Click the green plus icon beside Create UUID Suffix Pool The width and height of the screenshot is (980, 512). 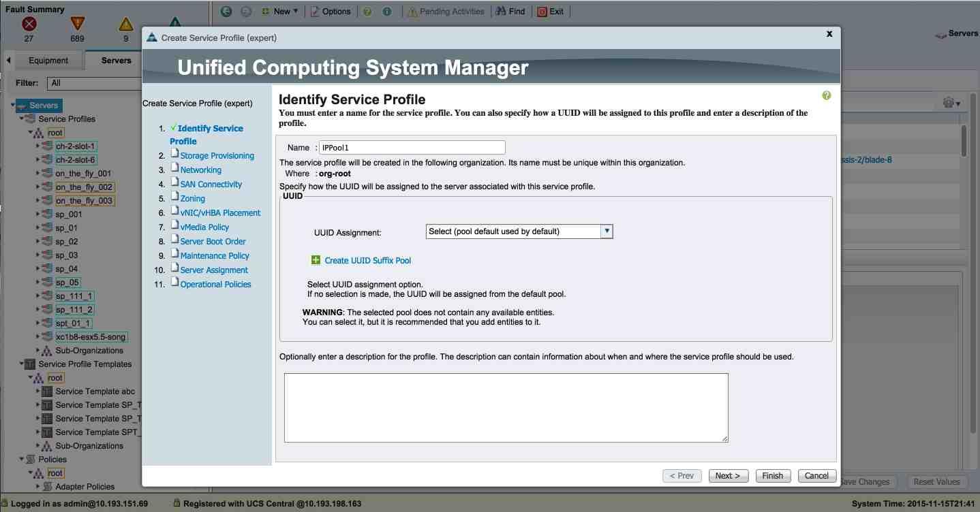point(316,260)
